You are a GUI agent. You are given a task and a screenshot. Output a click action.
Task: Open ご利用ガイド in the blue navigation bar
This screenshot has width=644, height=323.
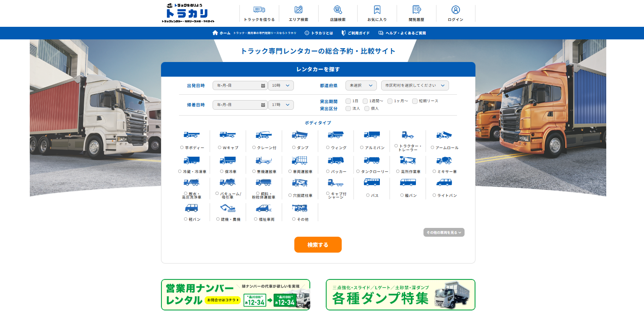coord(356,33)
